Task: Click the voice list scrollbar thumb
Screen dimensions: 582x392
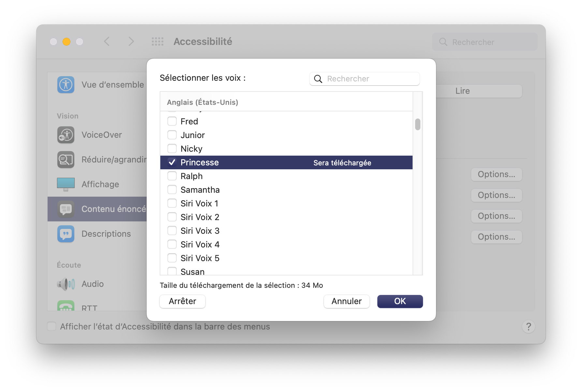Action: coord(418,124)
